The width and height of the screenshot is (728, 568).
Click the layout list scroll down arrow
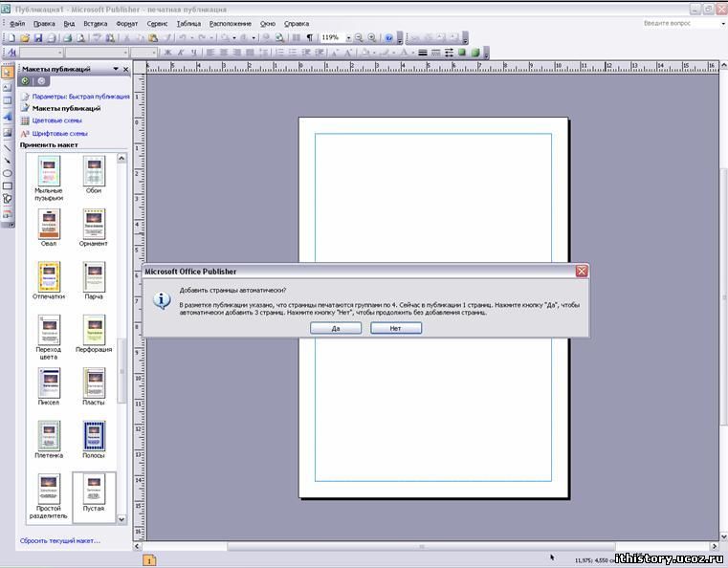(121, 519)
